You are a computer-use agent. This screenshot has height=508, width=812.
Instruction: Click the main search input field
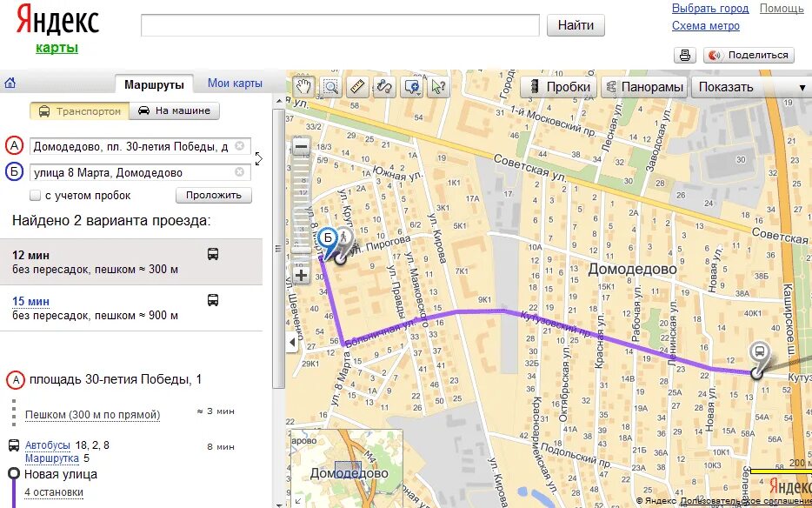pos(340,25)
